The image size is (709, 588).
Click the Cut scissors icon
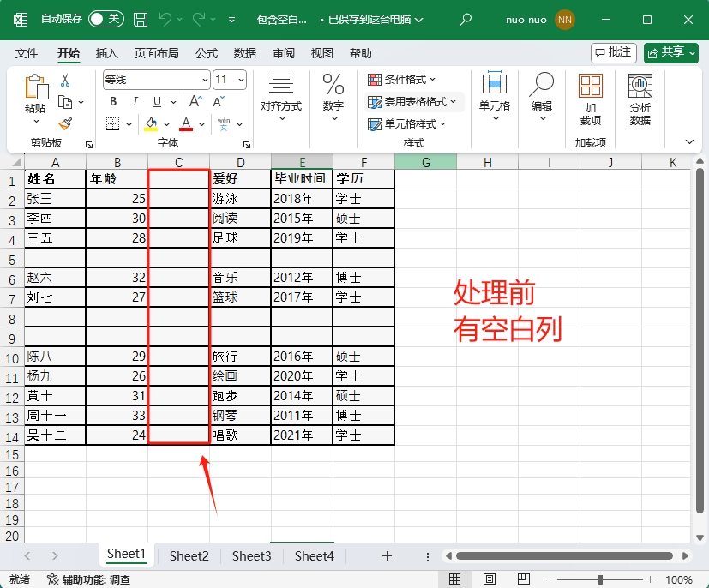(x=65, y=80)
